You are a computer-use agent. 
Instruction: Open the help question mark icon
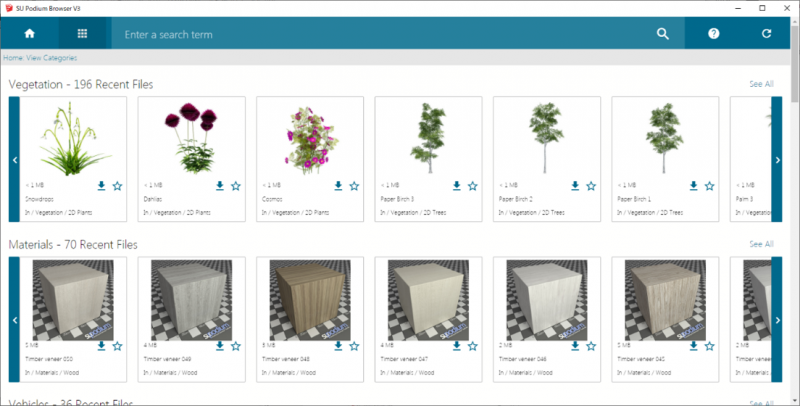(714, 34)
